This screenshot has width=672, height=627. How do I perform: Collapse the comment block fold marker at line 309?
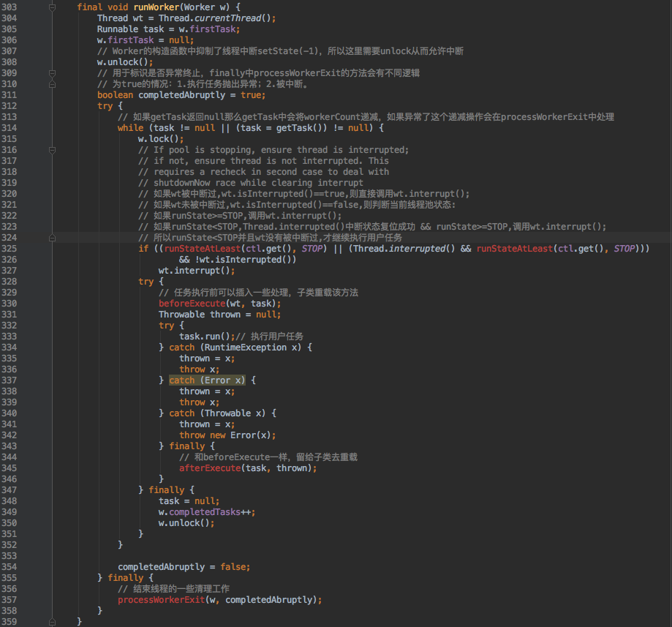53,73
